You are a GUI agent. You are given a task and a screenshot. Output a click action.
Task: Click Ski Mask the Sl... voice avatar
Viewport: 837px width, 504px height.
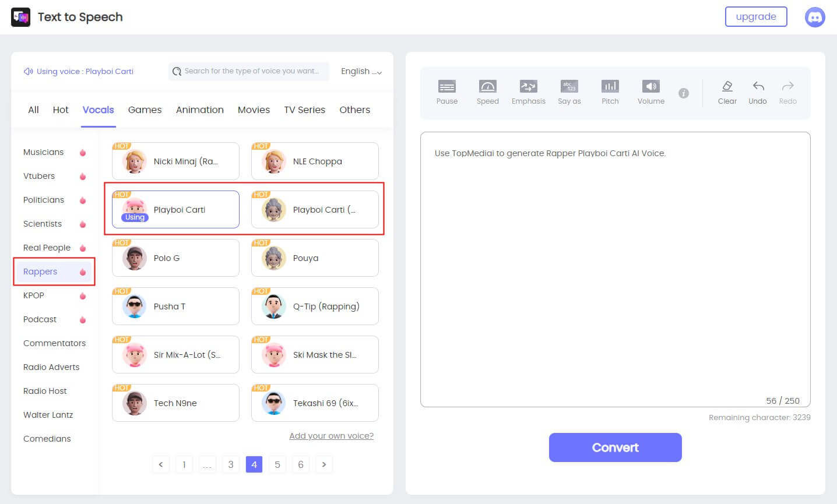coord(274,355)
